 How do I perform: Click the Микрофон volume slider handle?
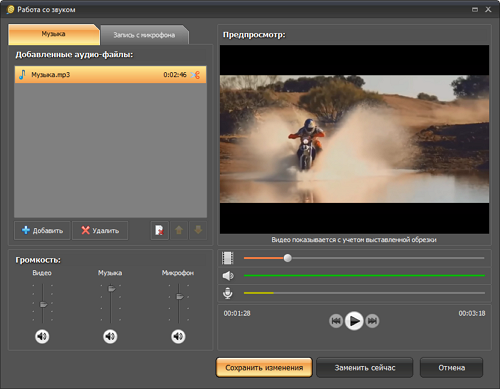180,296
